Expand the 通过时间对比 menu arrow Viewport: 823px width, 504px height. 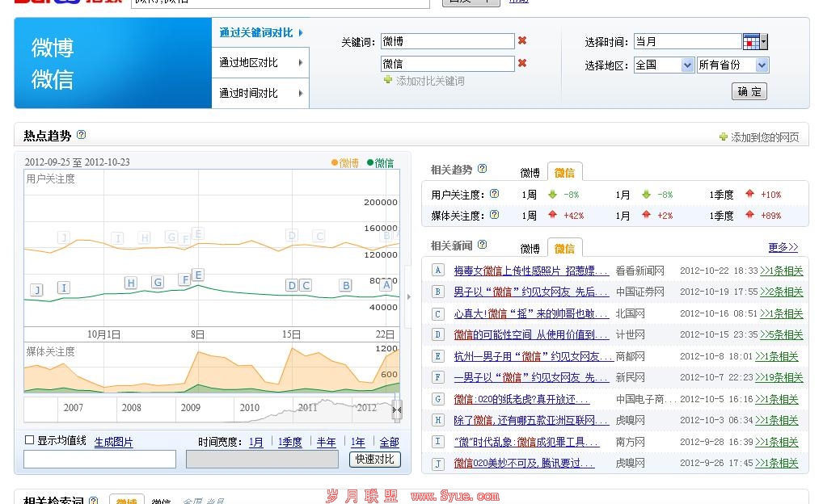click(x=301, y=93)
